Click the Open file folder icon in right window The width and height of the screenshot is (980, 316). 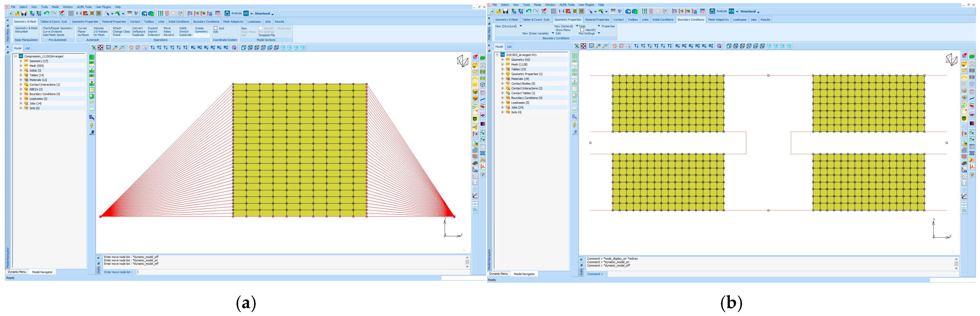pos(499,11)
